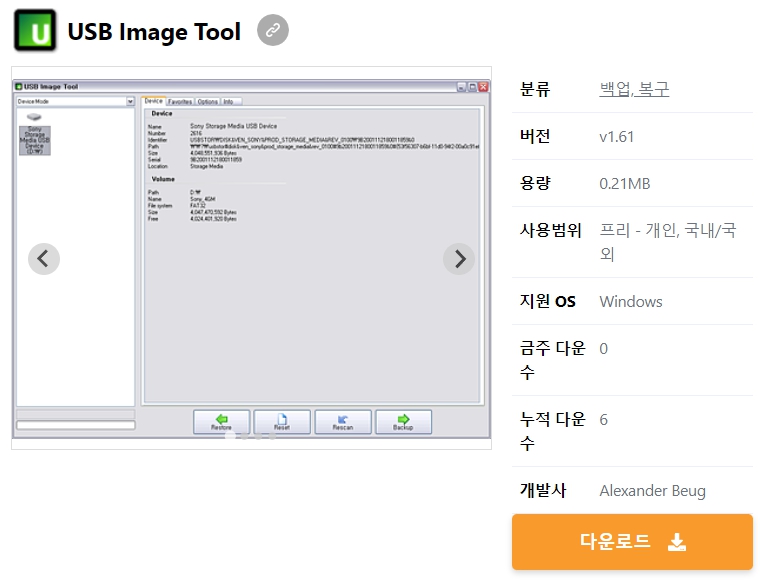The width and height of the screenshot is (760, 583).
Task: Click the Restore button in the screenshot preview
Action: [222, 422]
